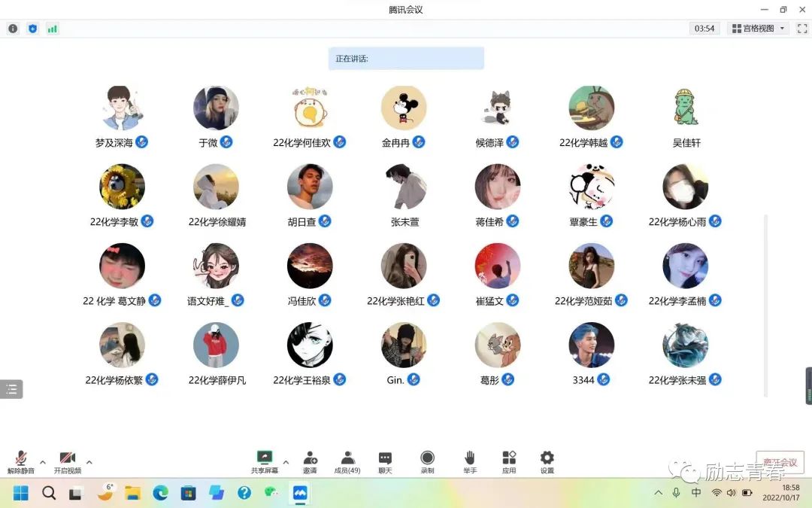Open the Windows Start menu
The image size is (812, 508).
20,493
